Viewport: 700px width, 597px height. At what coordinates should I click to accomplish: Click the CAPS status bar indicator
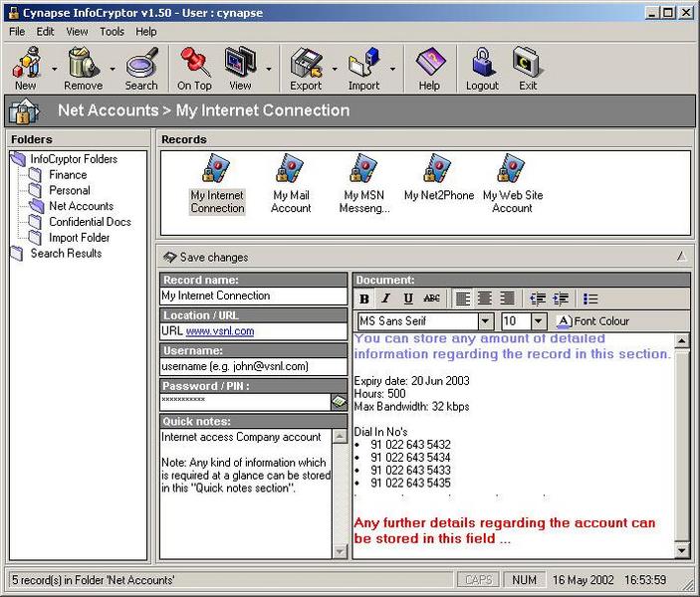pyautogui.click(x=478, y=580)
